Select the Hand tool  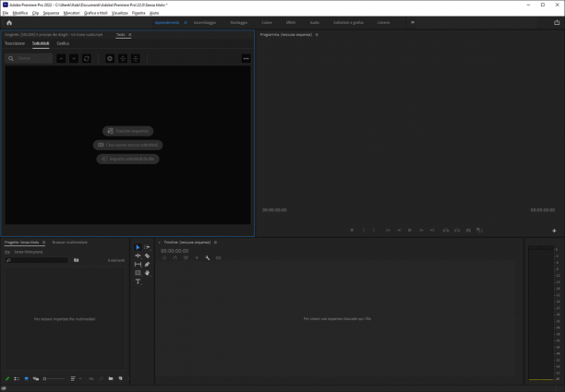tap(147, 273)
